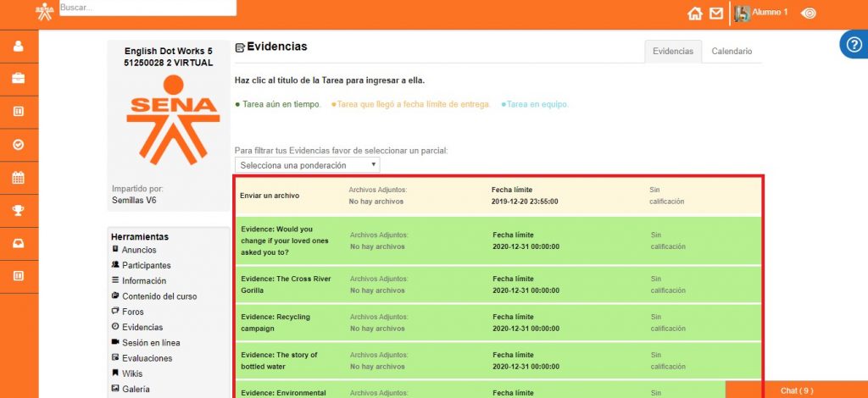The width and height of the screenshot is (868, 398).
Task: Open the inbox tray icon in sidebar
Action: click(19, 243)
